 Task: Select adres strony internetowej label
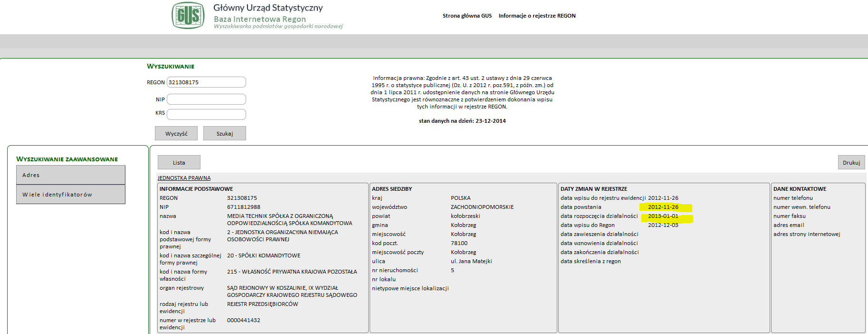(x=807, y=234)
